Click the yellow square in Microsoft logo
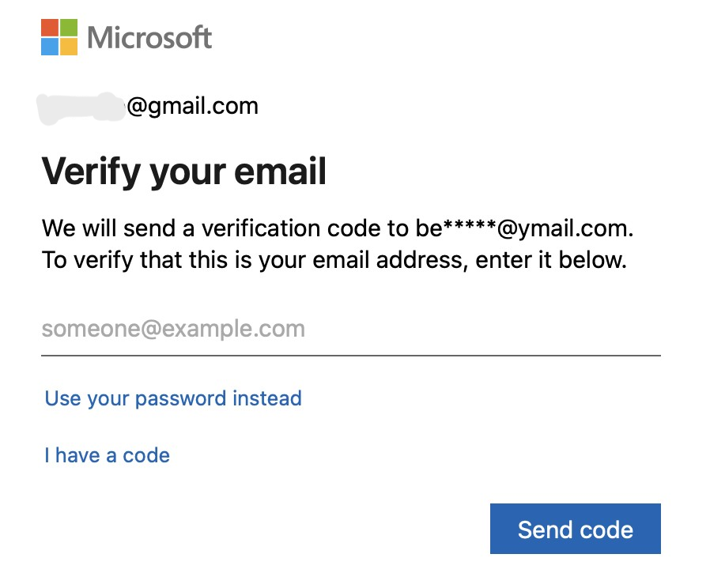The image size is (710, 588). point(69,47)
